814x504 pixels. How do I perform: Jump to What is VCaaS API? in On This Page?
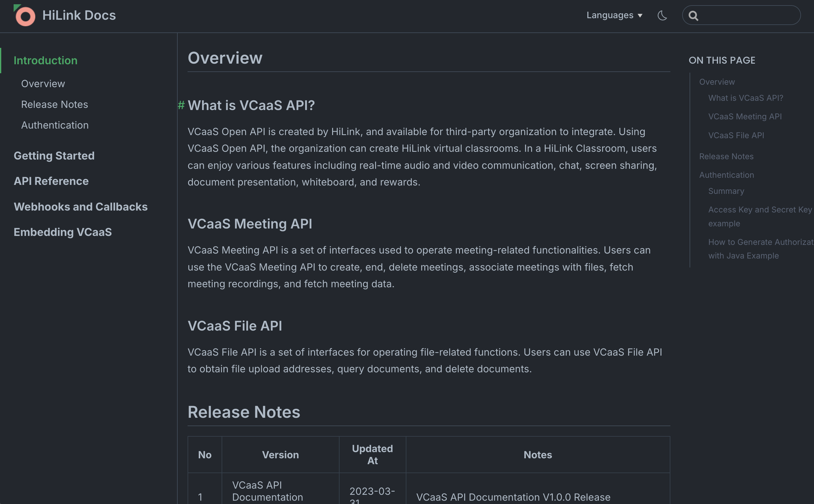pos(746,98)
